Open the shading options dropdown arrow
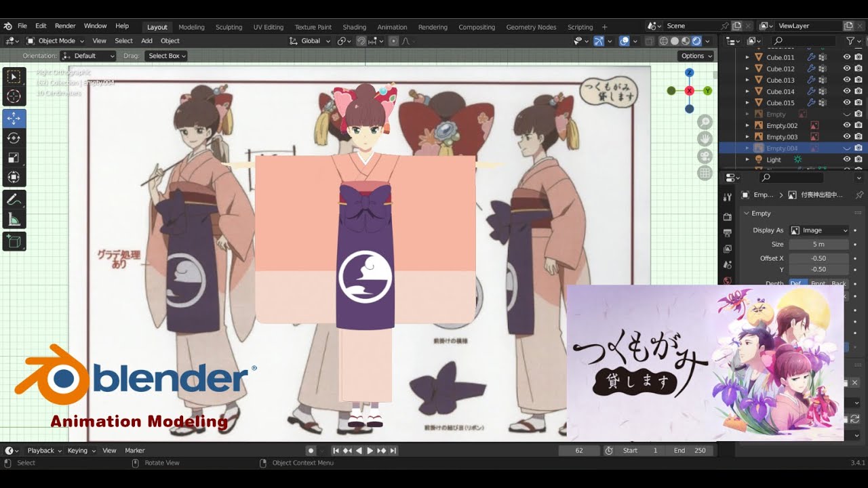The width and height of the screenshot is (868, 488). (708, 41)
